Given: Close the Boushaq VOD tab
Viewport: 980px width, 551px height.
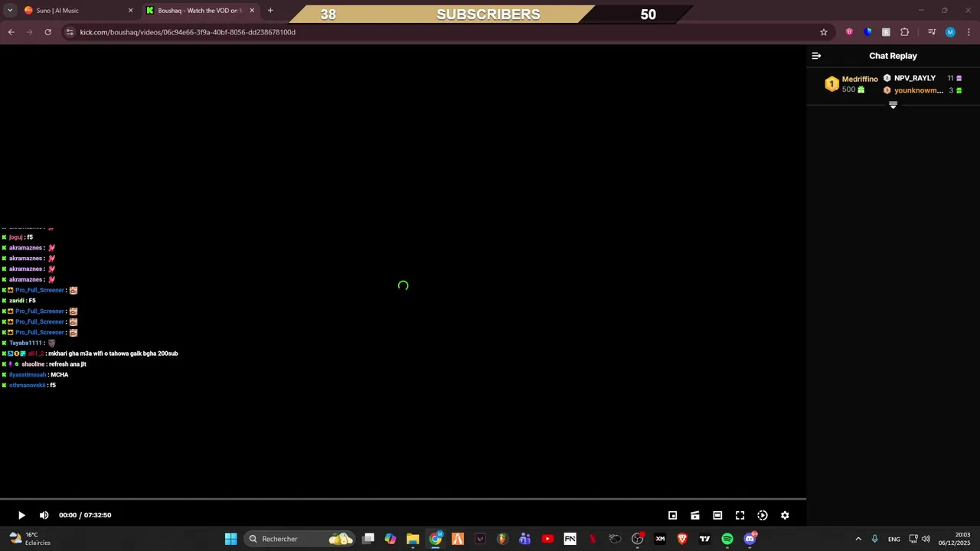Looking at the screenshot, I should point(252,11).
